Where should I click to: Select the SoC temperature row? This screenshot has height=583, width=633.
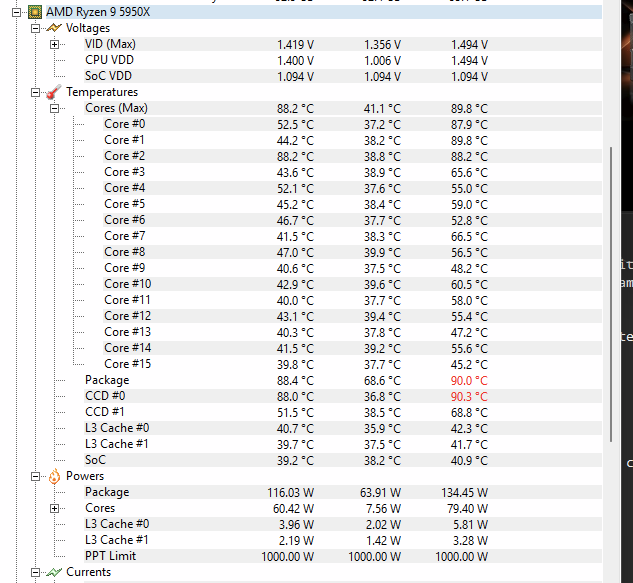[x=343, y=460]
